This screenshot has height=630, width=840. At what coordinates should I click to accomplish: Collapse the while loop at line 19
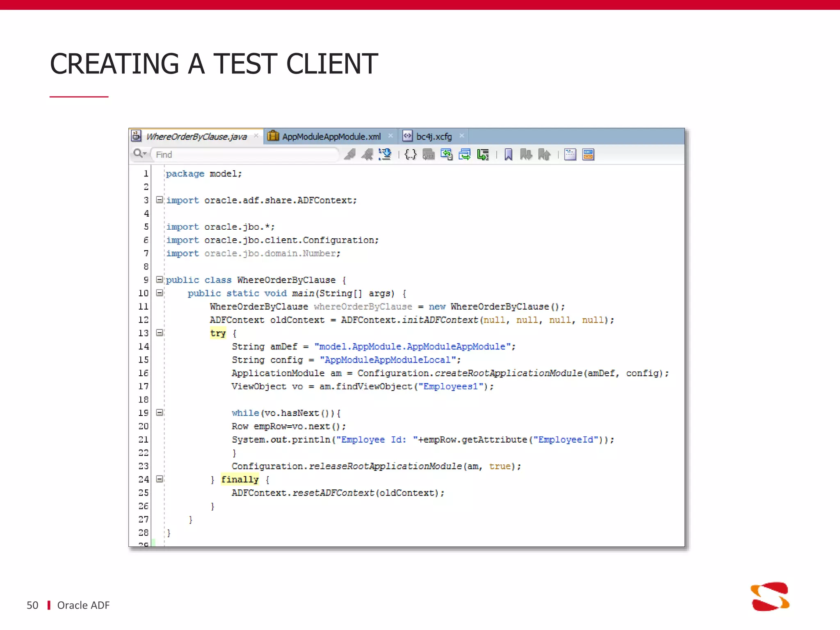pyautogui.click(x=160, y=412)
